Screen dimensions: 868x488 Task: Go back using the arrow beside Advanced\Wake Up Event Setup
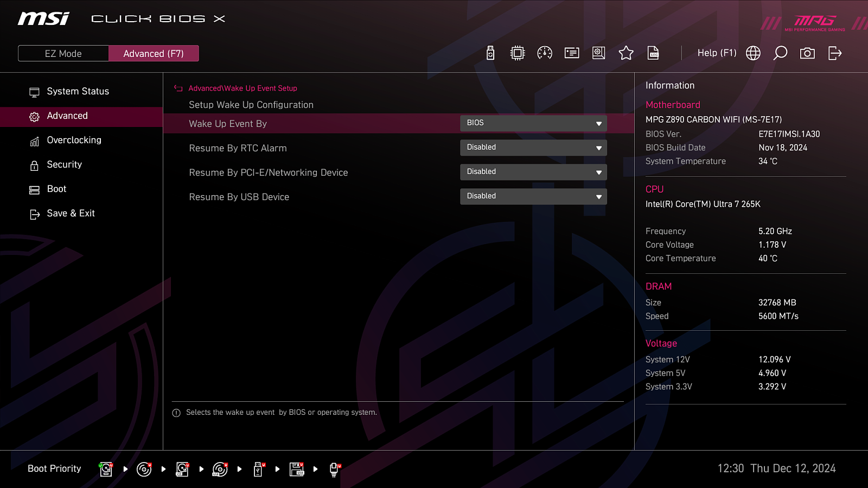[x=178, y=88]
